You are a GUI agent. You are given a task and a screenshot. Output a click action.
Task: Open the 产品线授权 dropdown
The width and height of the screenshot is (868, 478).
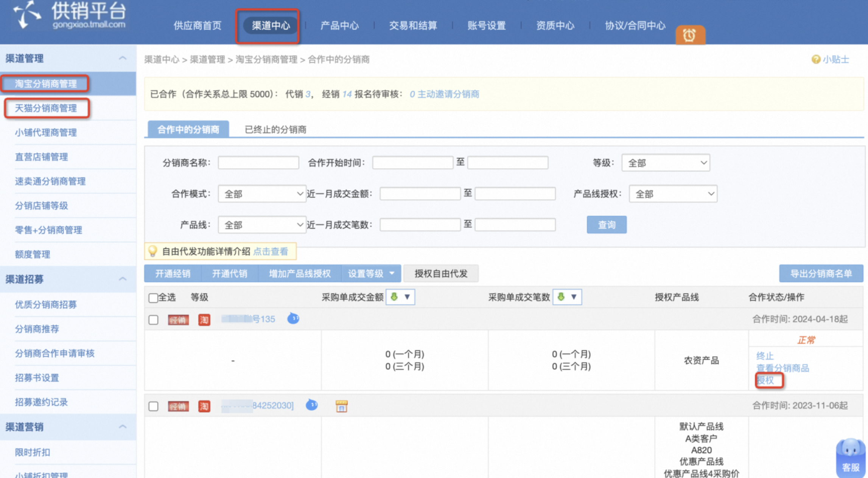tap(673, 194)
